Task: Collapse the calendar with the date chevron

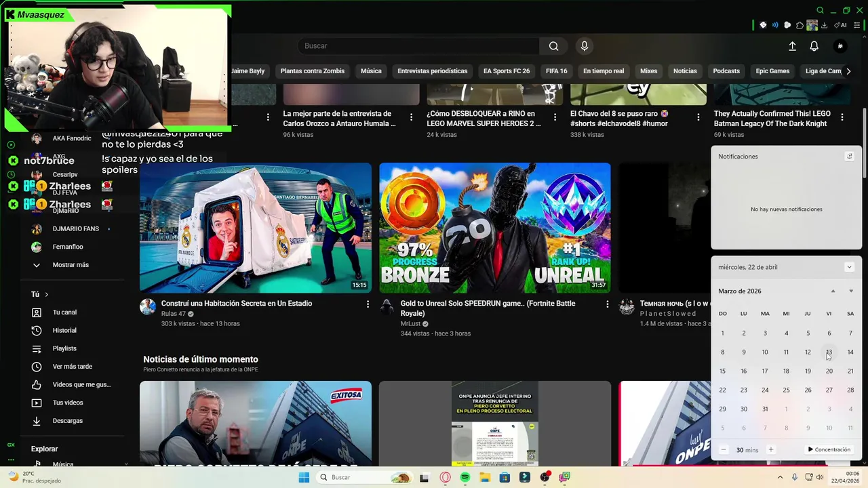Action: point(849,267)
